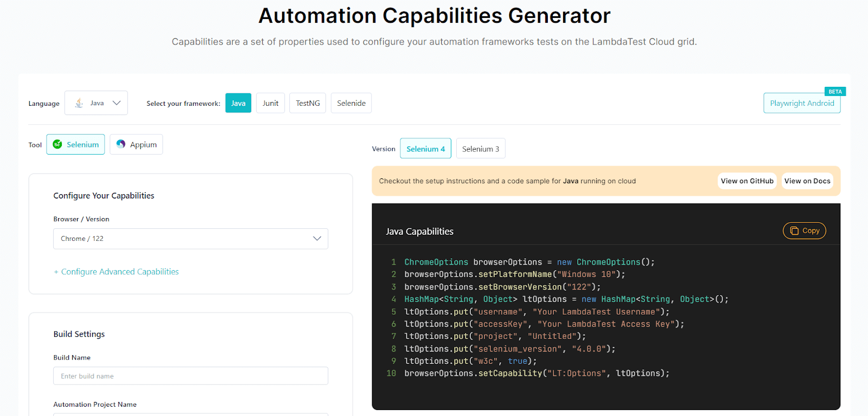868x416 pixels.
Task: Click the Appium logo icon
Action: 121,144
